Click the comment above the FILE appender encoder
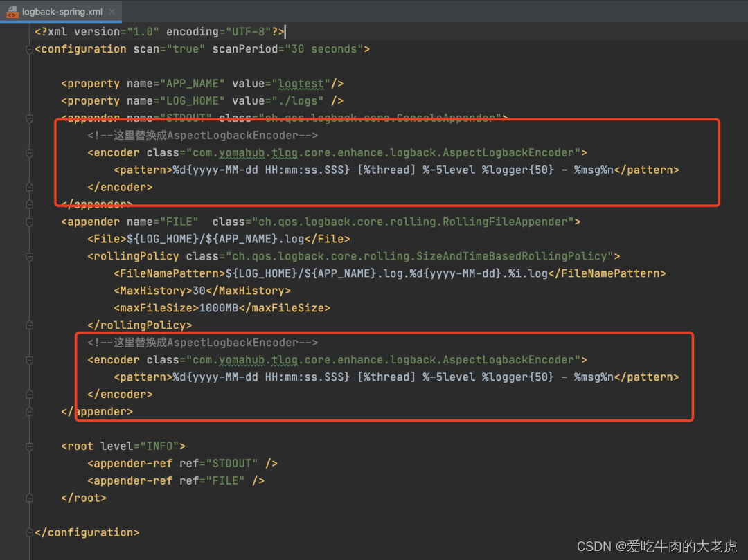The image size is (748, 560). point(202,343)
